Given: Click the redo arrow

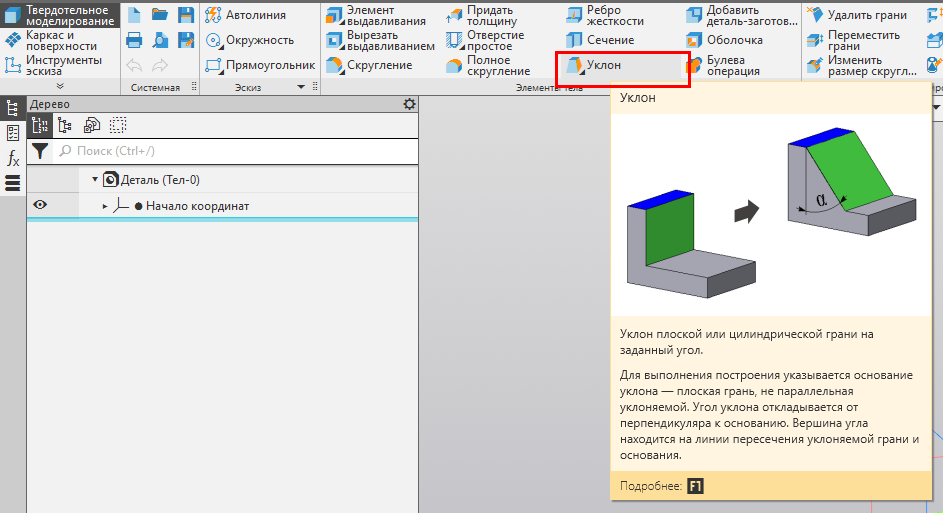Looking at the screenshot, I should coord(160,65).
